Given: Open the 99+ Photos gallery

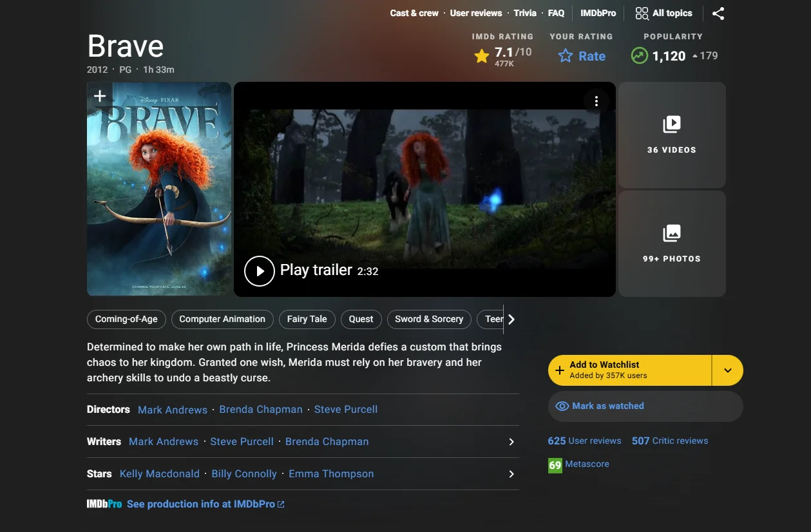Looking at the screenshot, I should (x=672, y=243).
